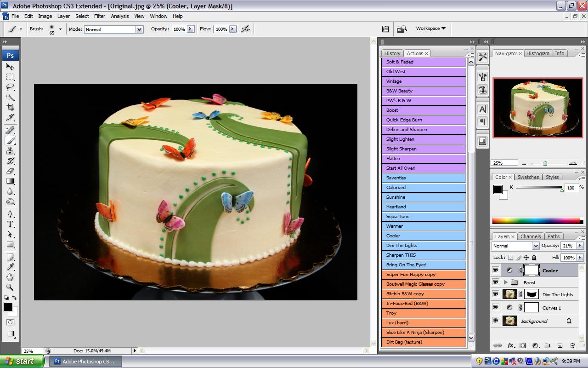Select the Zoom tool
Screen dimensions: 588x368
[x=10, y=287]
